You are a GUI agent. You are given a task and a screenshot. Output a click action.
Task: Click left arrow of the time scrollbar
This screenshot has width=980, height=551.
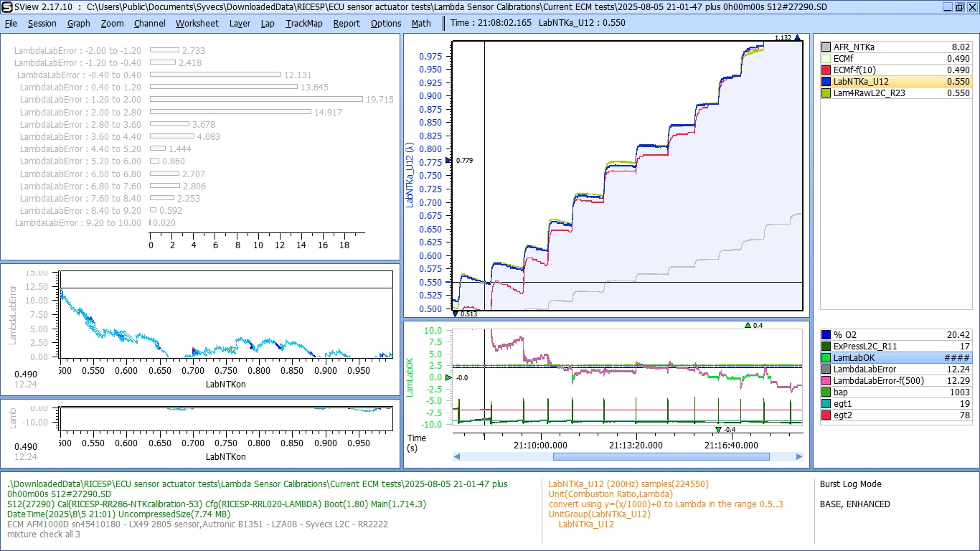[458, 456]
